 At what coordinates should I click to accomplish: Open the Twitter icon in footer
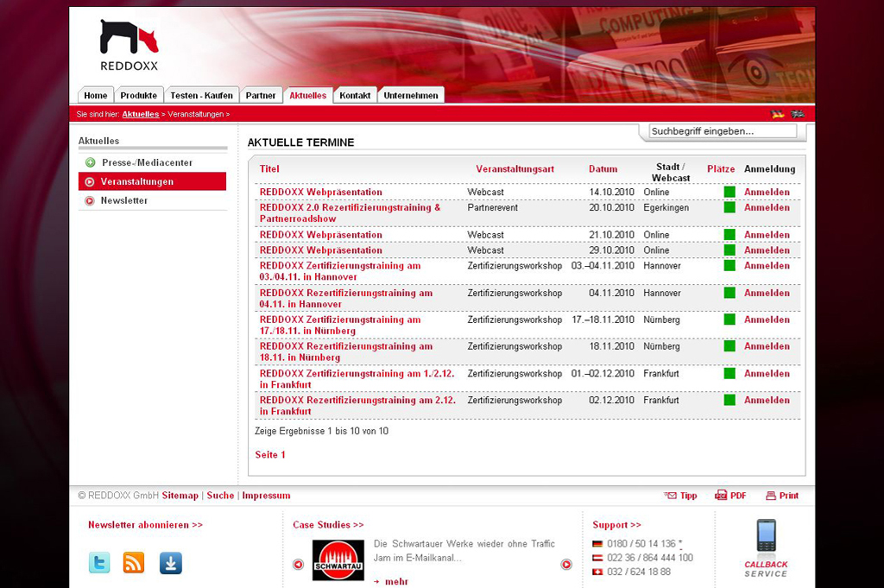[x=99, y=563]
